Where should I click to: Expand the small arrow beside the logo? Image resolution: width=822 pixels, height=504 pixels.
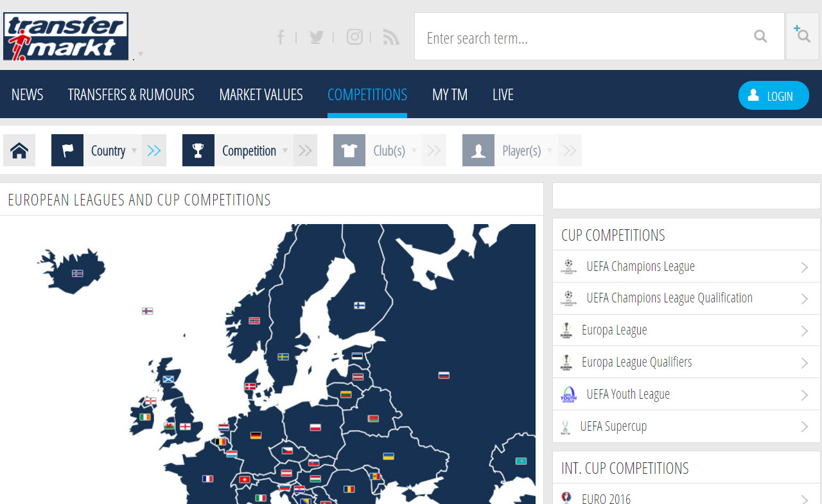[x=140, y=54]
